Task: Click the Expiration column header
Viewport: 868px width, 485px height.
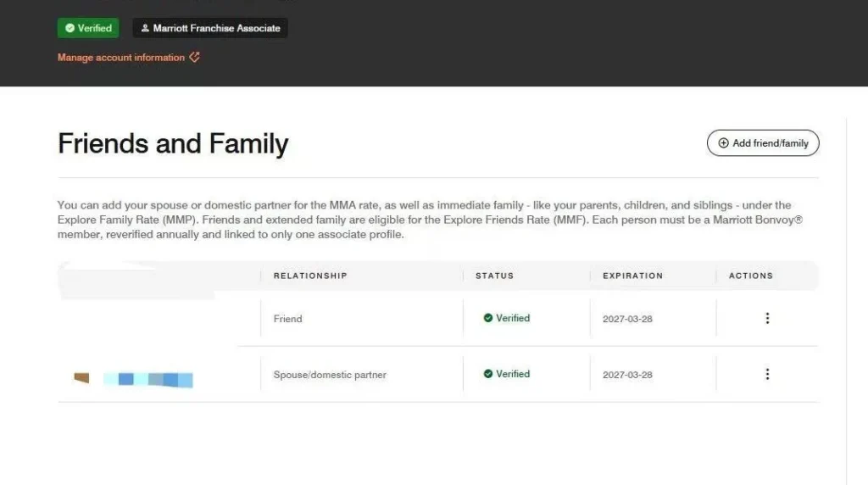Action: click(x=632, y=276)
